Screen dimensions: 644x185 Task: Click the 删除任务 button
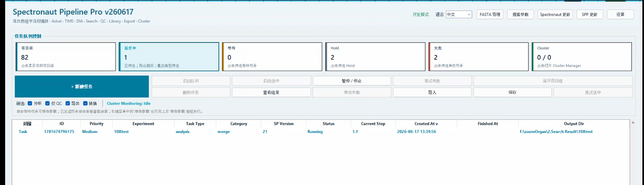point(191,92)
